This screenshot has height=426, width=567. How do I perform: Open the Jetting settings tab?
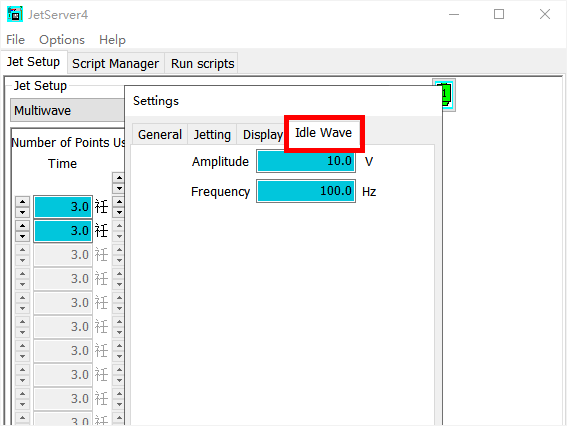click(x=212, y=135)
